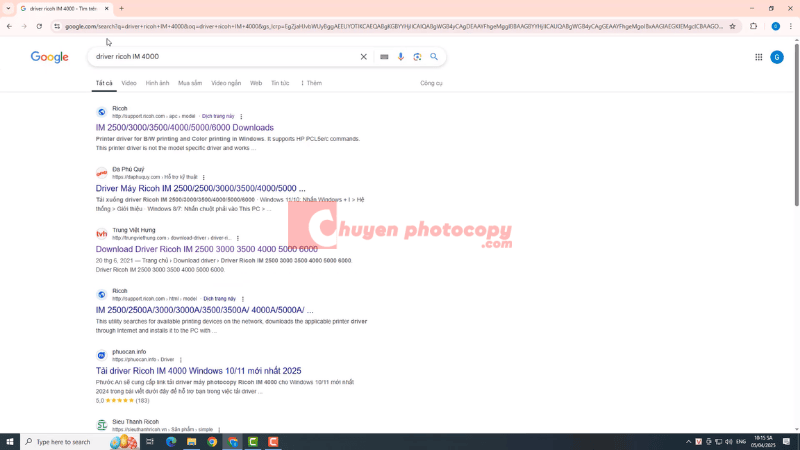This screenshot has height=450, width=800.
Task: Select the Tất cả tab
Action: click(104, 83)
